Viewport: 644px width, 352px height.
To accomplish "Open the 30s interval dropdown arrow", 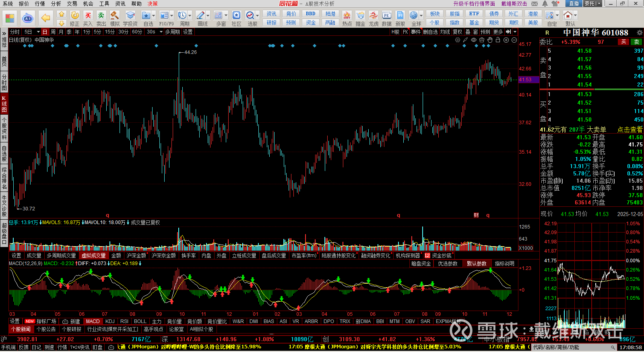I will (161, 32).
